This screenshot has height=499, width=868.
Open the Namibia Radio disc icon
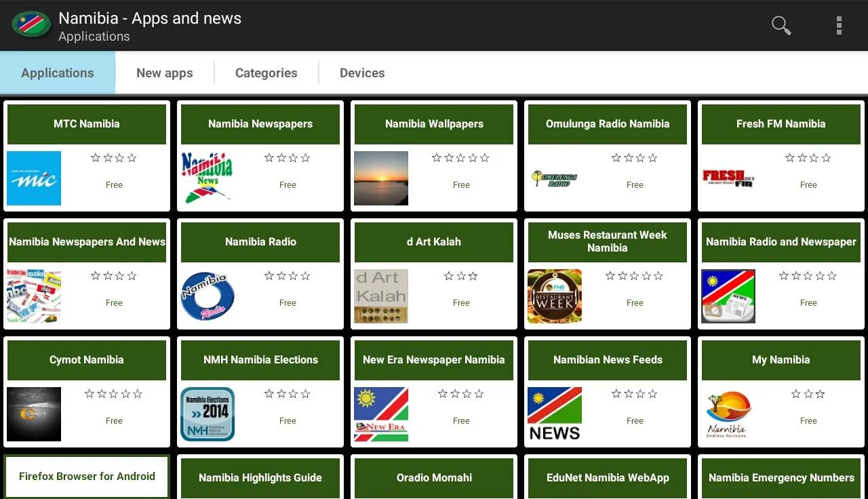(x=208, y=296)
